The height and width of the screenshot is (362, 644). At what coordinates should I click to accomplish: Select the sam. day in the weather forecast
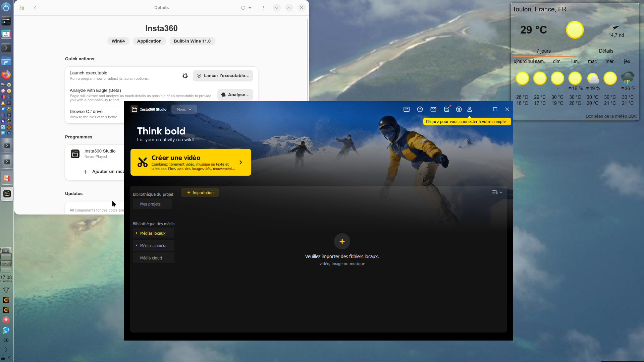[x=540, y=61]
